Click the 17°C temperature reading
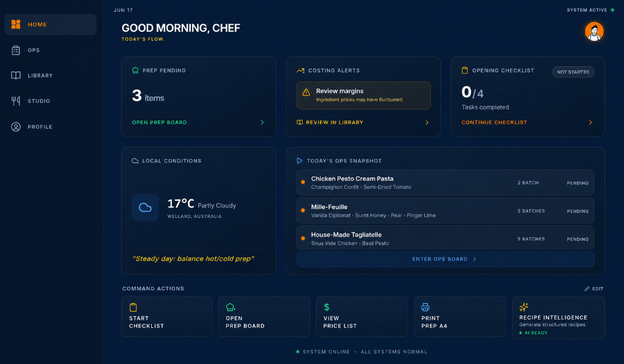 [x=180, y=204]
